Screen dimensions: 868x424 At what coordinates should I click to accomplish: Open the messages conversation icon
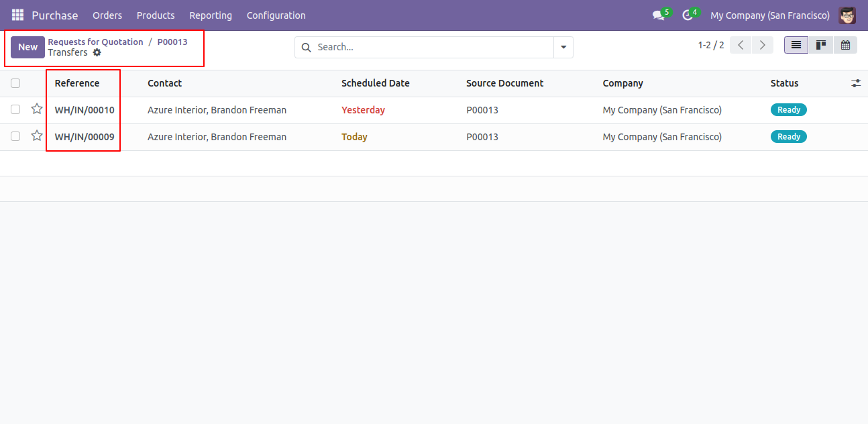[658, 15]
